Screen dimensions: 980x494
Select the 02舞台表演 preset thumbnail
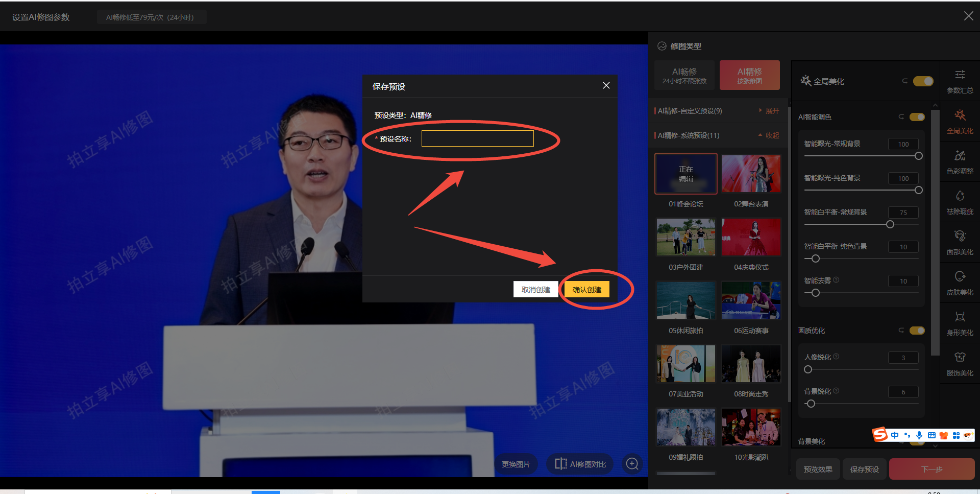click(751, 174)
